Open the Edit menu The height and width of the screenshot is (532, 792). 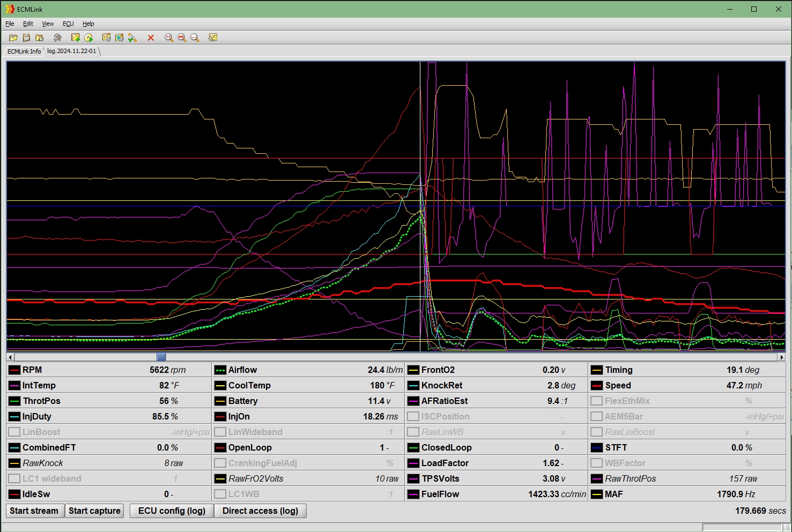[28, 24]
